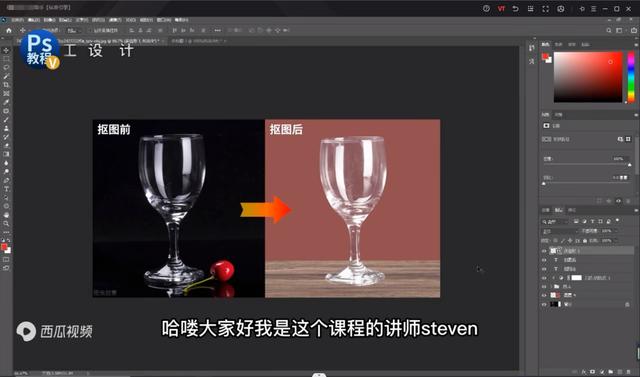The image size is (640, 377).
Task: Click the foreground color swatch in toolbar
Action: (x=4, y=246)
